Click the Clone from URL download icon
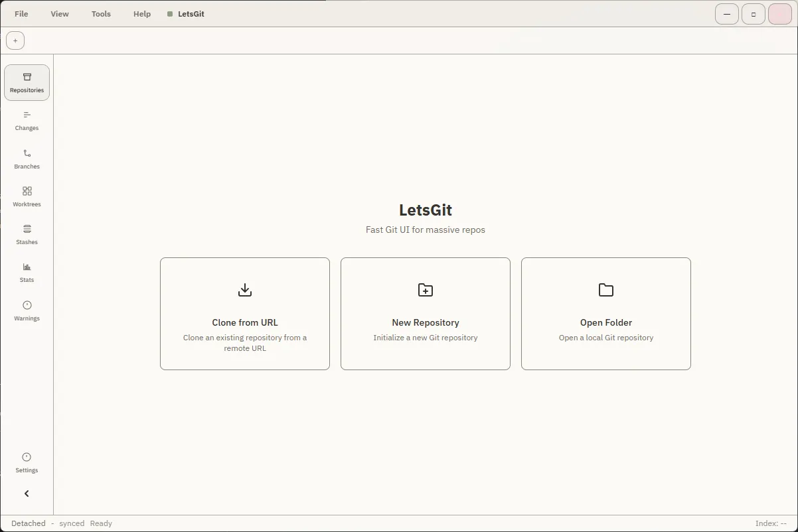This screenshot has width=798, height=532. coord(244,290)
